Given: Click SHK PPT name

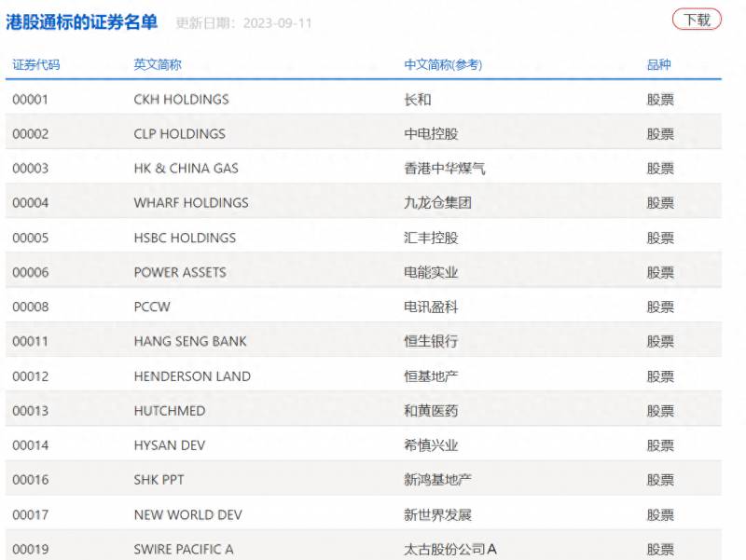Looking at the screenshot, I should tap(159, 480).
